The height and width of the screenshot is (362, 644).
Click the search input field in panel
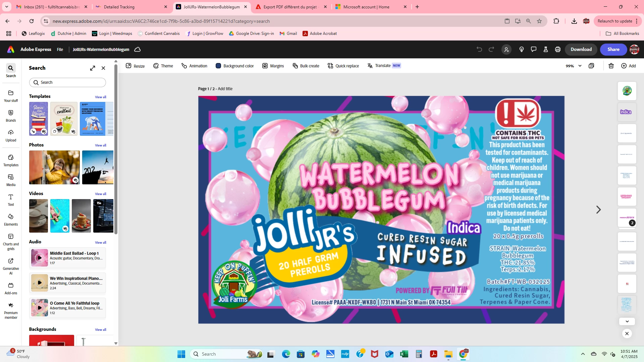67,82
